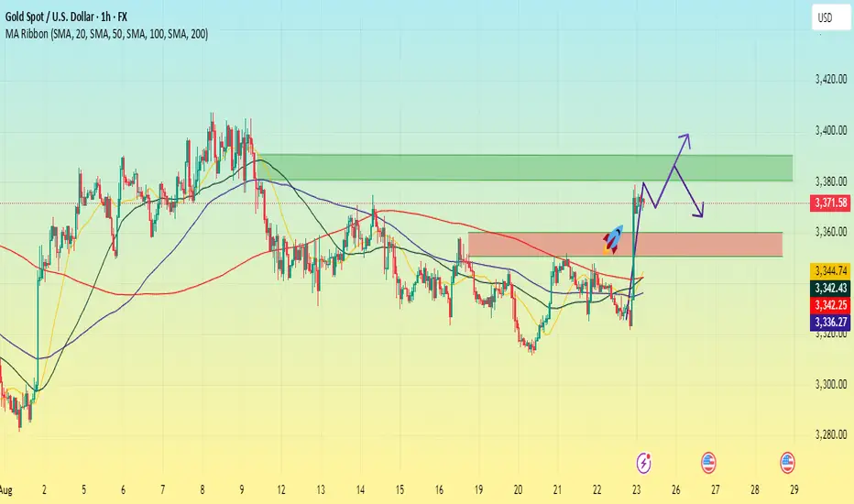The height and width of the screenshot is (504, 854).
Task: Click date label 19 on time axis
Action: (x=478, y=490)
